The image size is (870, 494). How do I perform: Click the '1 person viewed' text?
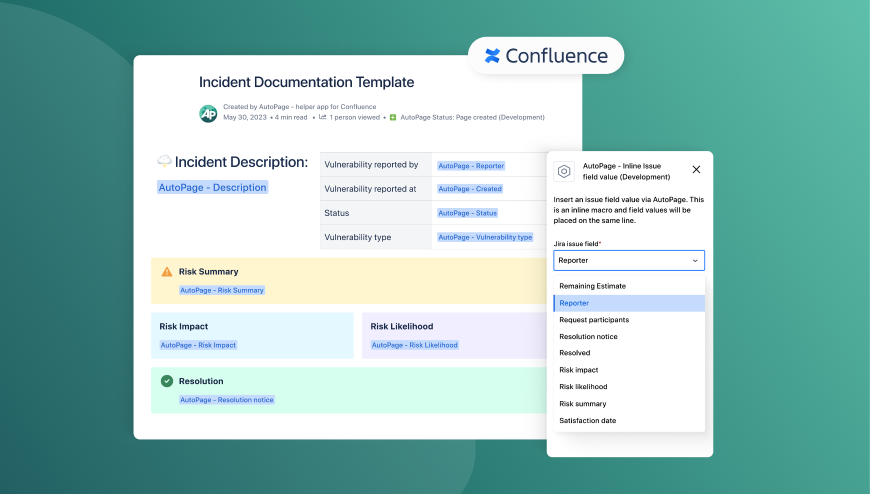tap(355, 117)
